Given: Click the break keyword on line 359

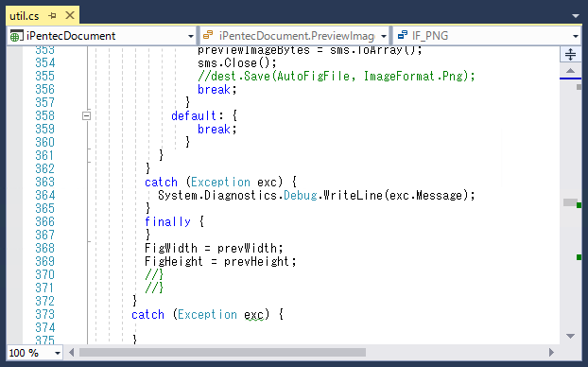Looking at the screenshot, I should 214,129.
